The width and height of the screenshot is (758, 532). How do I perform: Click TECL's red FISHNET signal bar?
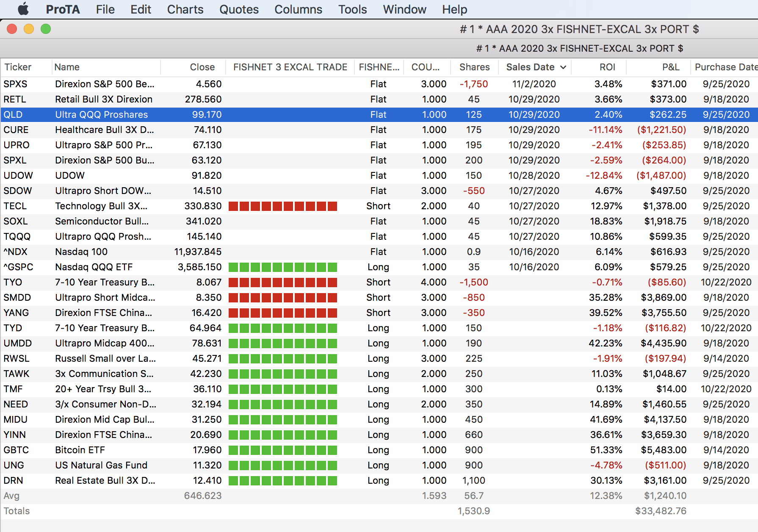click(282, 206)
